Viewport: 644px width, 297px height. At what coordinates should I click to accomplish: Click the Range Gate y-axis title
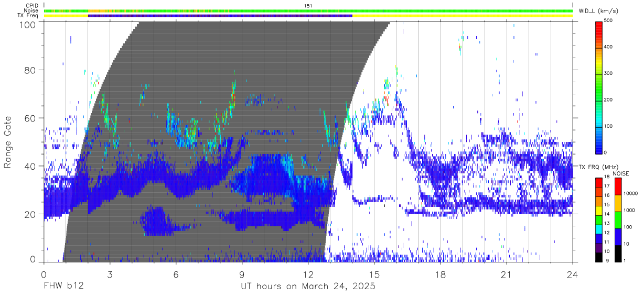point(8,142)
